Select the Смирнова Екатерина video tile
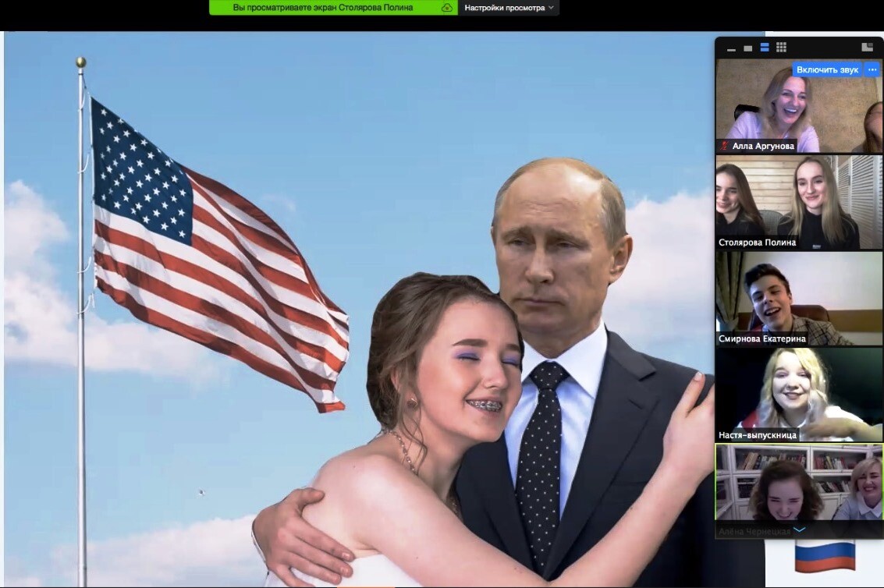The image size is (884, 588). [798, 296]
